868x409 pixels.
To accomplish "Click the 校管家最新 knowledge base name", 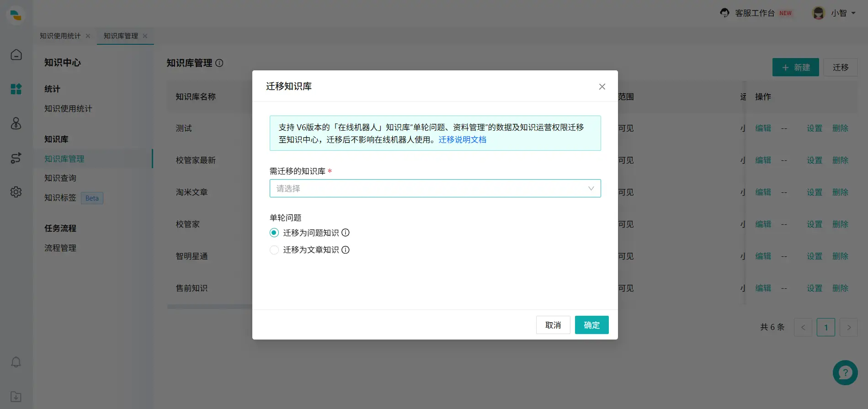I will coord(196,160).
